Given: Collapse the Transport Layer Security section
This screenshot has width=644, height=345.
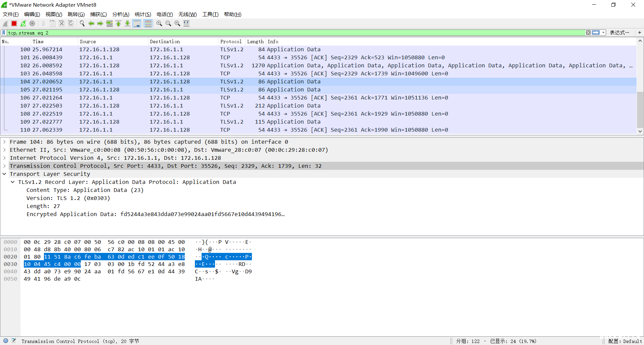Looking at the screenshot, I should point(4,174).
